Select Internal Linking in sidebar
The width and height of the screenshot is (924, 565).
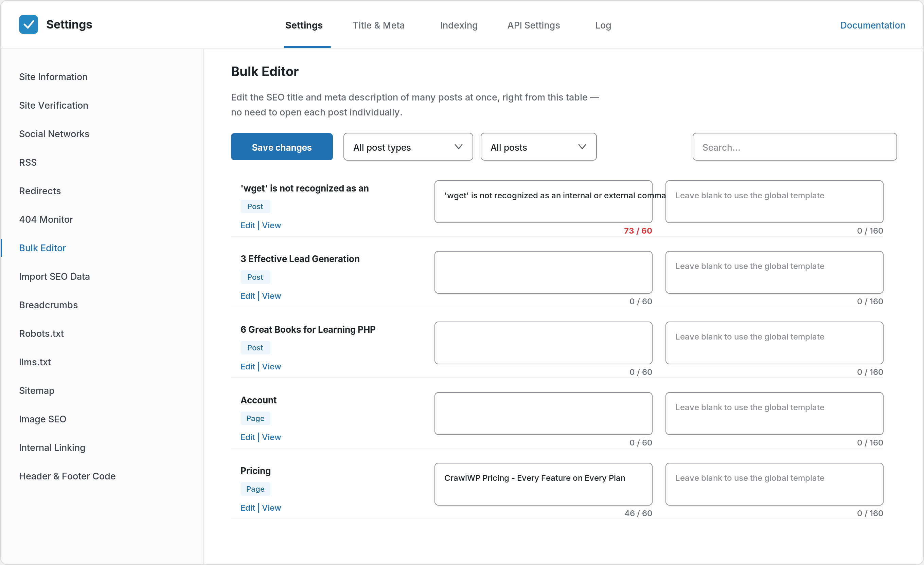tap(52, 447)
